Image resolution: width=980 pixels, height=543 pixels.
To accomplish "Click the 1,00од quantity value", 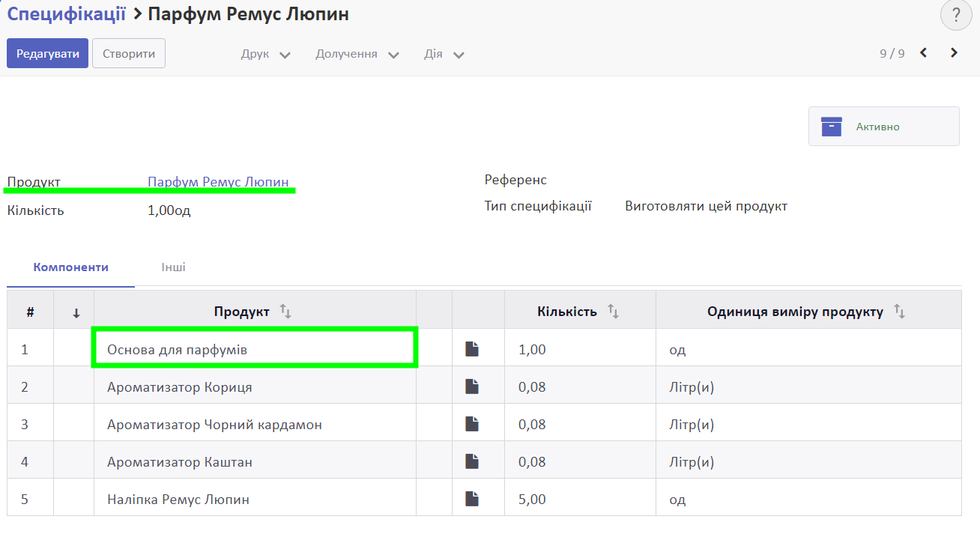I will click(169, 210).
